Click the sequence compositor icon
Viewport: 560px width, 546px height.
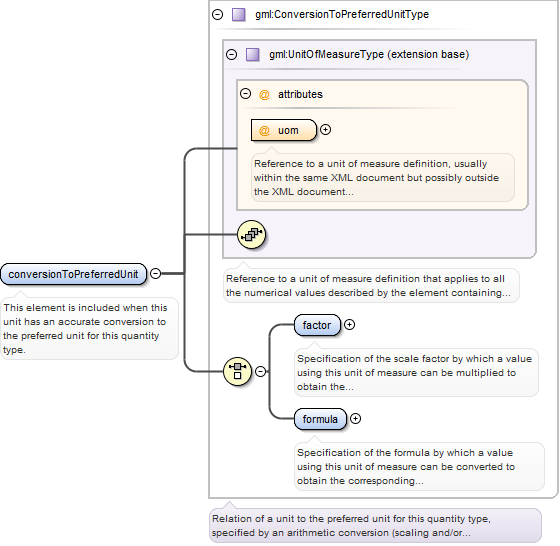251,235
